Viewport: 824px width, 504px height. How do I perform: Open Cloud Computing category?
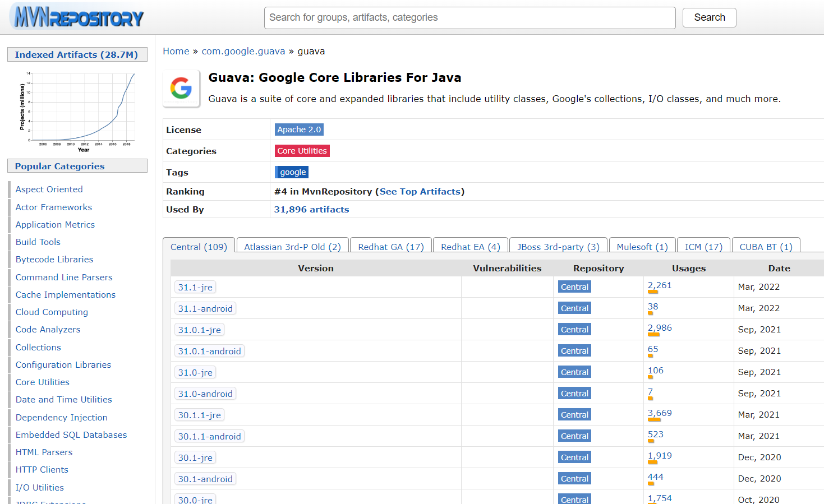[52, 312]
